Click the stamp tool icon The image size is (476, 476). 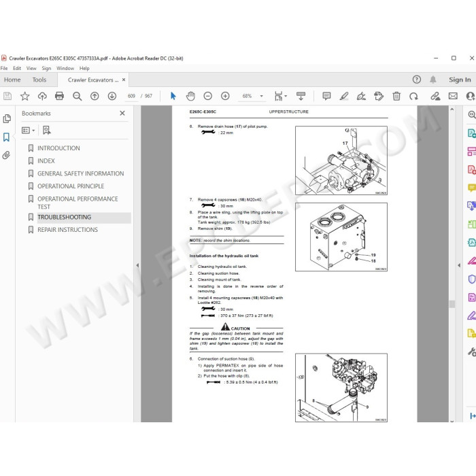[x=379, y=97]
